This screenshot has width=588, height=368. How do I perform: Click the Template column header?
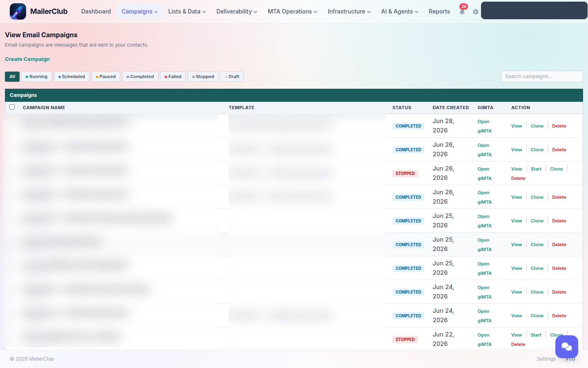[x=241, y=108]
